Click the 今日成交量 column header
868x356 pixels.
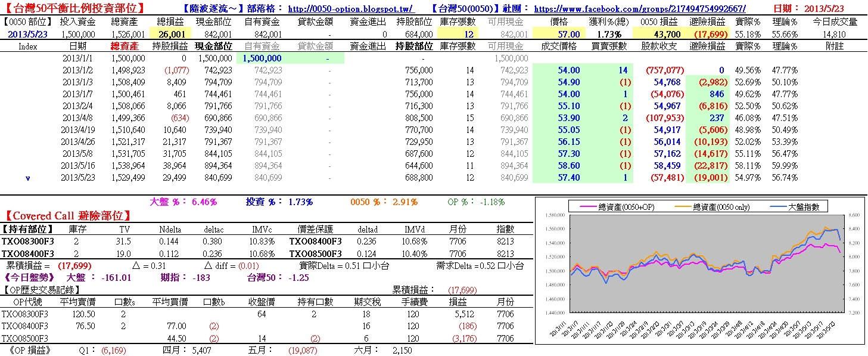click(x=835, y=22)
